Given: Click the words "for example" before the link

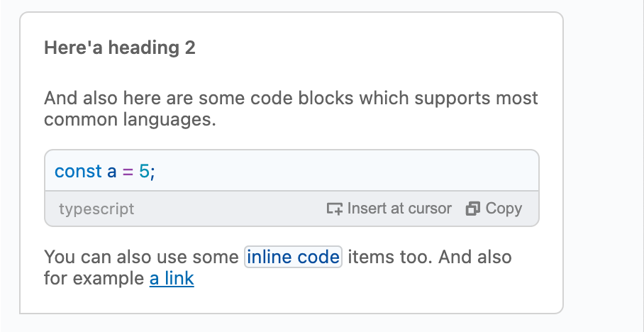Looking at the screenshot, I should click(x=94, y=279).
